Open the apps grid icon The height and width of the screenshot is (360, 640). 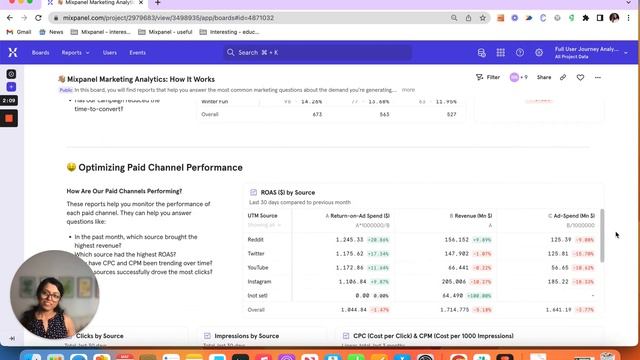[x=500, y=53]
